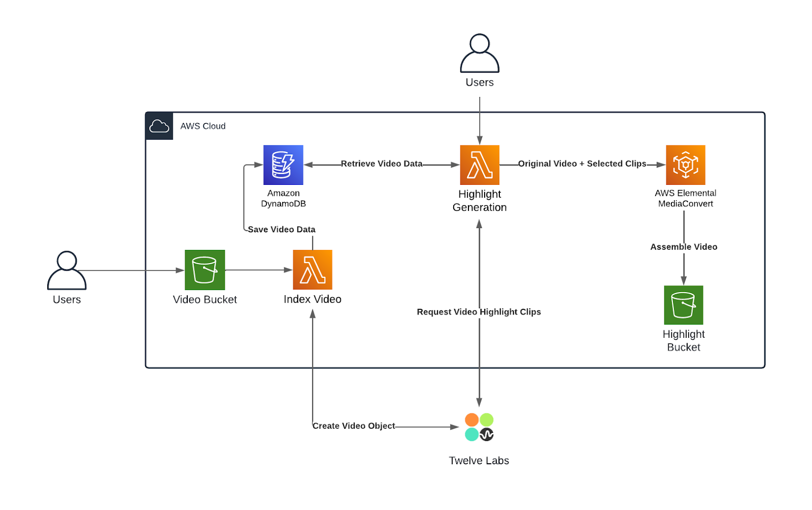Click the Users icon beside Video Bucket
The image size is (812, 510).
[x=66, y=270]
